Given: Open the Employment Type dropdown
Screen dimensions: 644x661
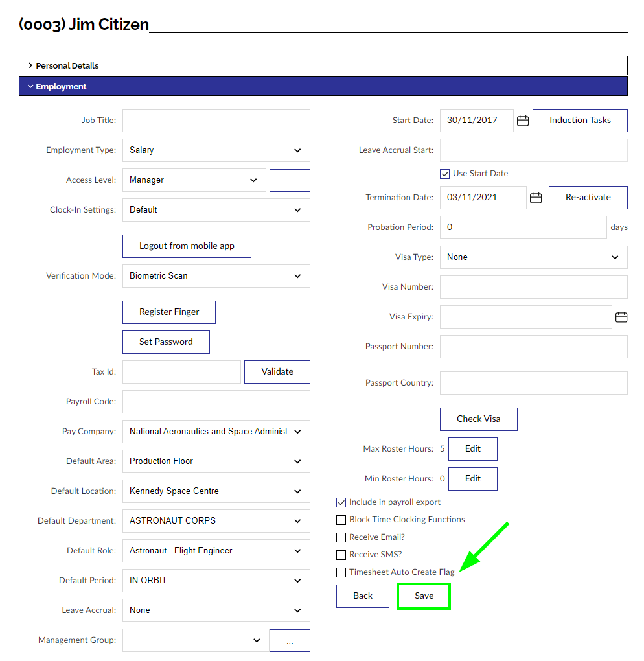Looking at the screenshot, I should 216,150.
